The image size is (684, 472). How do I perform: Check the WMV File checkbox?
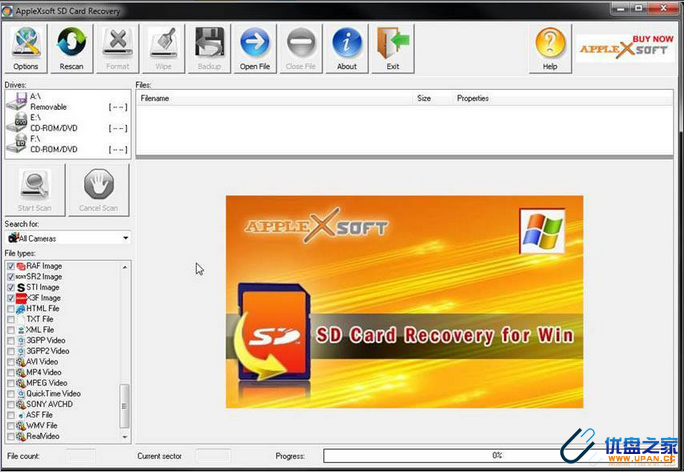(x=10, y=426)
